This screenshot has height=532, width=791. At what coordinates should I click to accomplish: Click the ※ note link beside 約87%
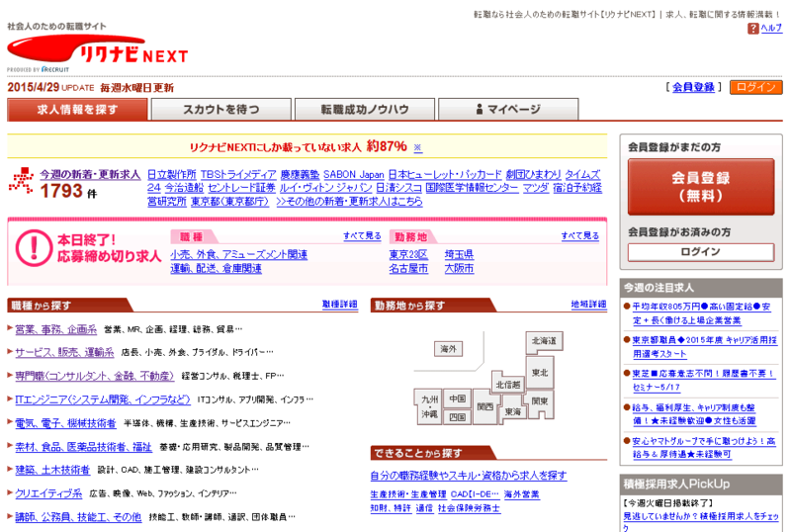tap(417, 147)
